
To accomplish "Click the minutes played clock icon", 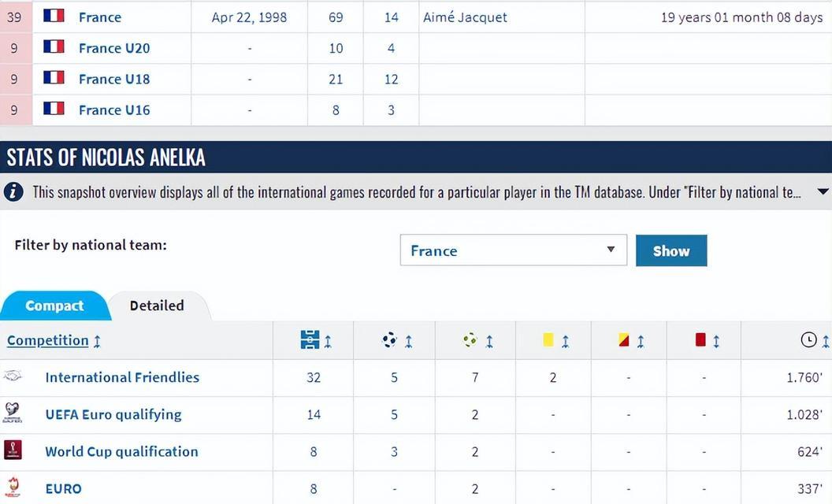I will [x=808, y=339].
